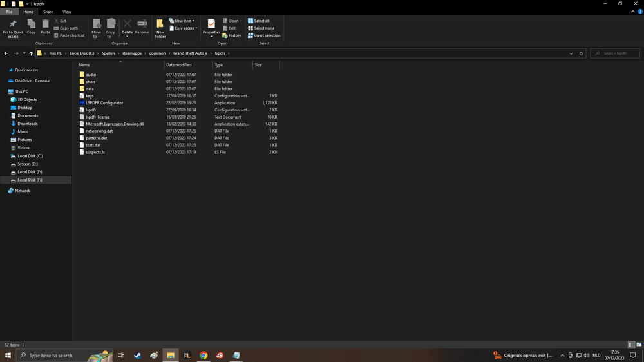
Task: Open the Copy to dropdown
Action: tap(111, 28)
